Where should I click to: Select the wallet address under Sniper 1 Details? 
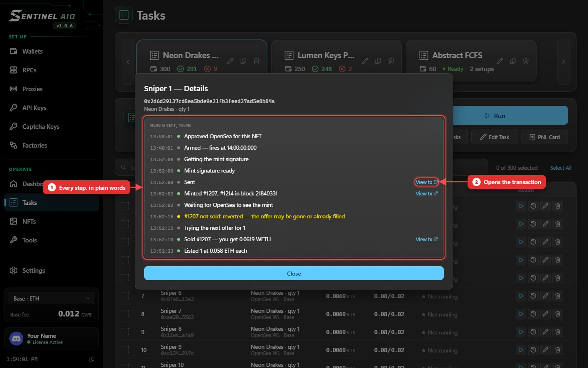(x=209, y=101)
